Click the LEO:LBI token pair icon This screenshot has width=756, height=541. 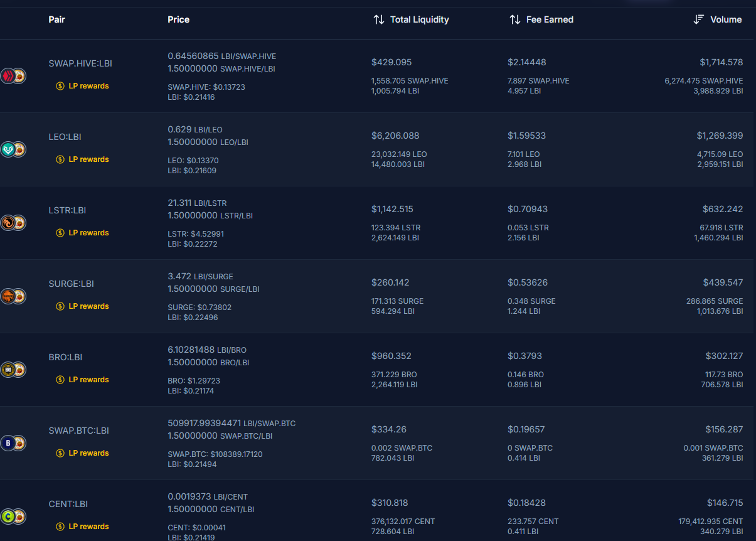tap(13, 149)
